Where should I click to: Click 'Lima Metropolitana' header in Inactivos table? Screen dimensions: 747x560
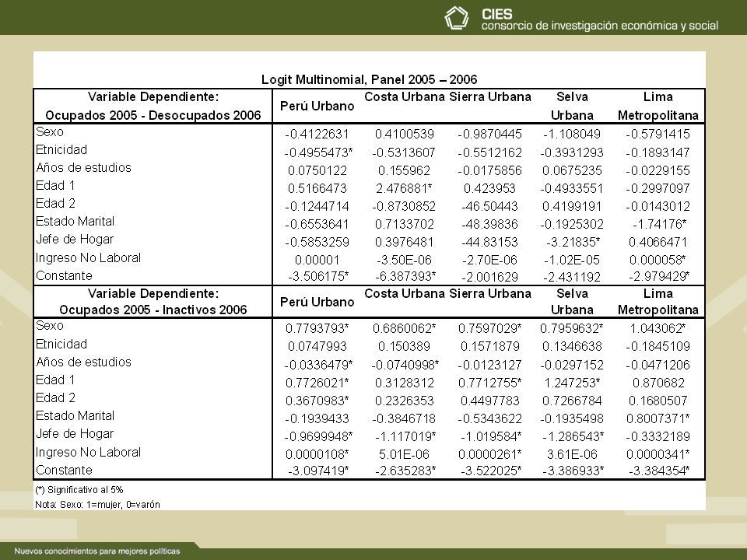click(x=658, y=302)
